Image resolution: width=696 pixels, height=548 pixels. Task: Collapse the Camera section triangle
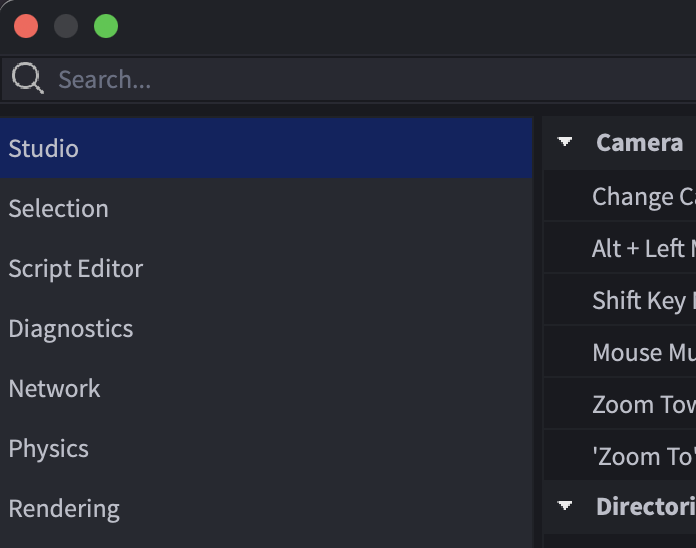point(565,142)
